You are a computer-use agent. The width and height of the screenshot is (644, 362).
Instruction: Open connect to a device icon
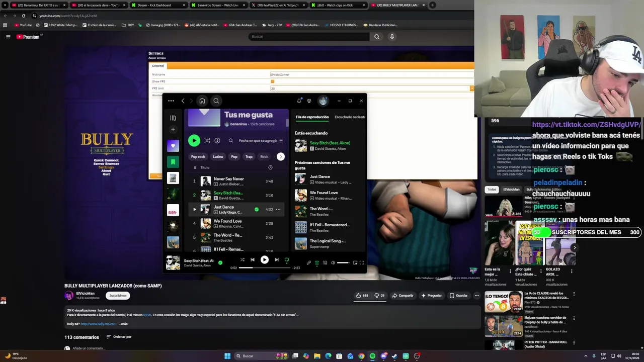coord(325,262)
